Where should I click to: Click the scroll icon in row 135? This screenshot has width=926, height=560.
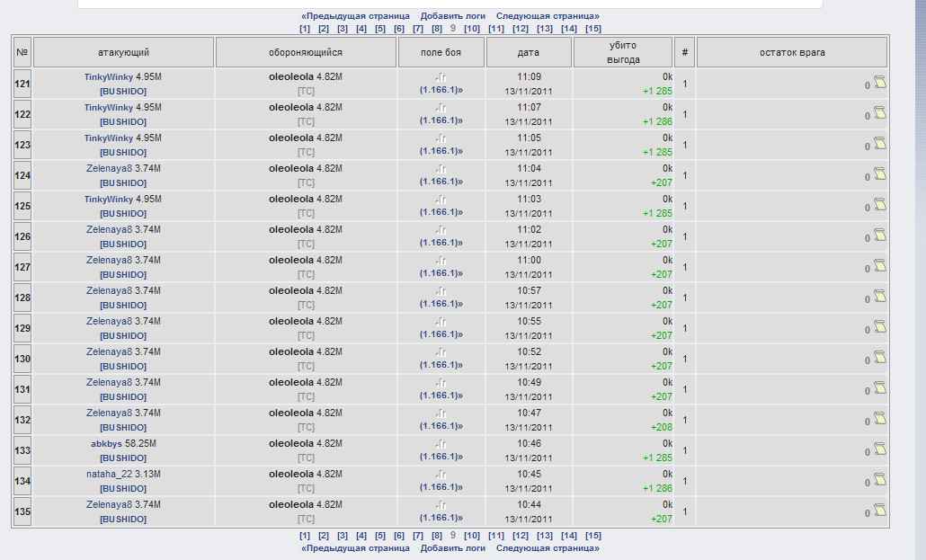click(x=879, y=511)
